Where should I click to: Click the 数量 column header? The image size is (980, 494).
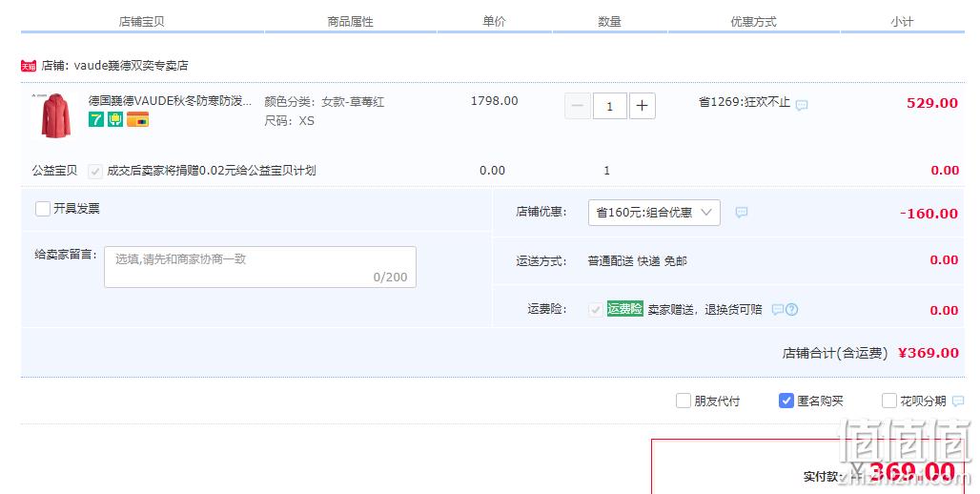click(x=609, y=22)
